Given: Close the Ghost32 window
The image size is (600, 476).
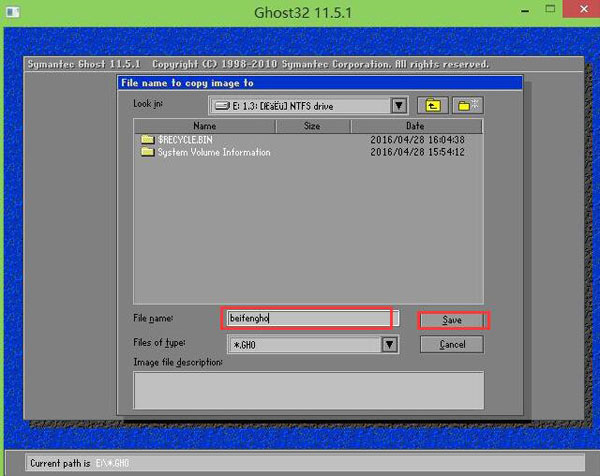Looking at the screenshot, I should [x=583, y=9].
